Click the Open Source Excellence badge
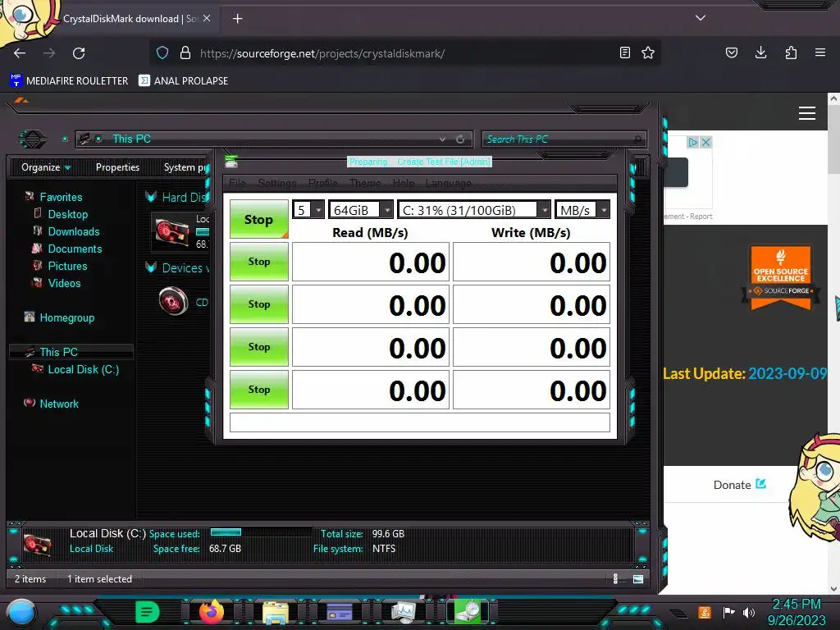The height and width of the screenshot is (630, 840). [781, 277]
